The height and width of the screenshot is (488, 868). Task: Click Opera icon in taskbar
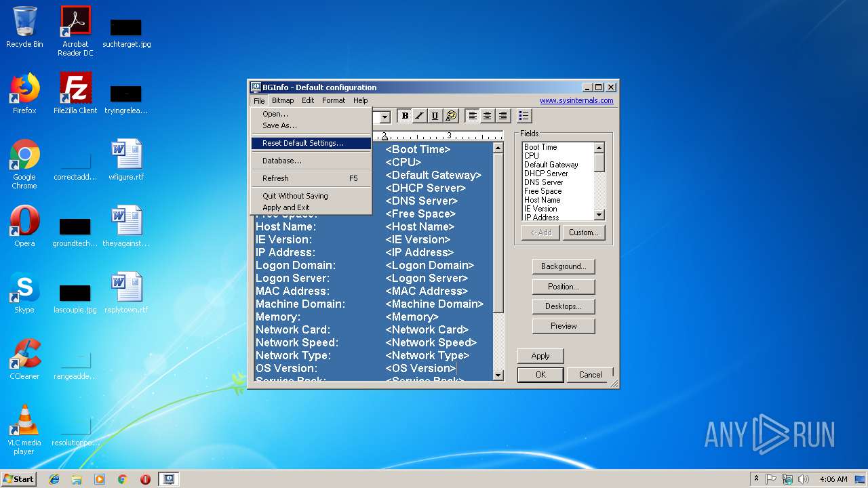tap(145, 479)
